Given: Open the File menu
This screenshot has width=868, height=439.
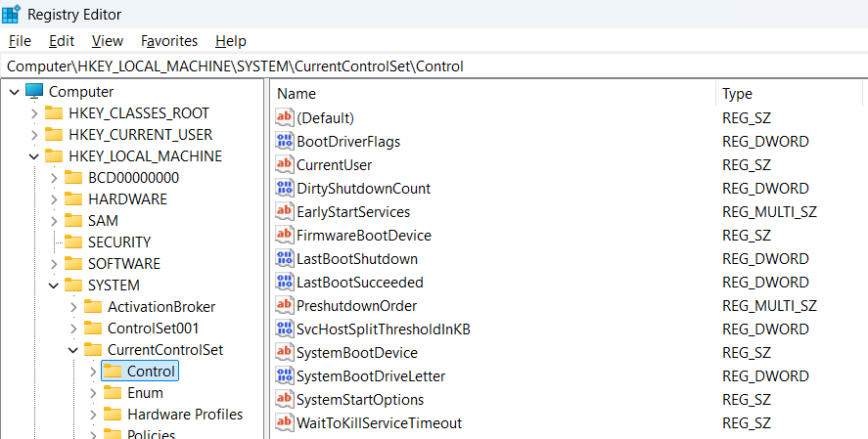Looking at the screenshot, I should [x=20, y=41].
